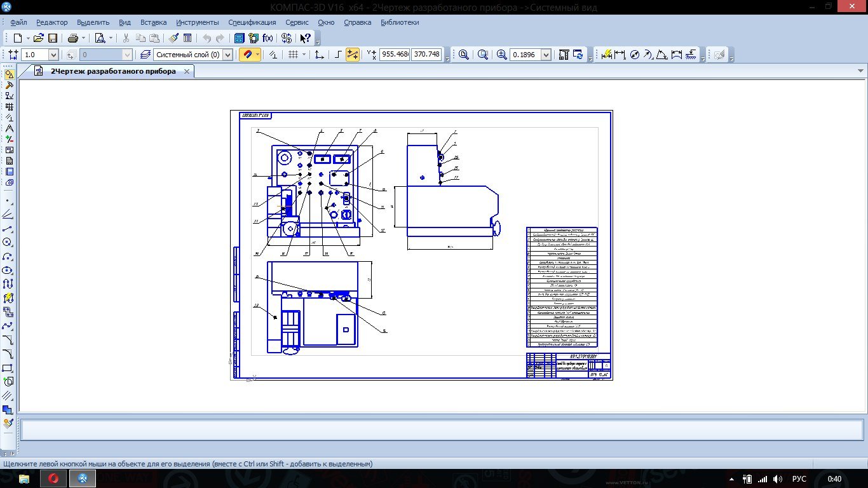
Task: Open the Спецификация menu
Action: pos(252,22)
